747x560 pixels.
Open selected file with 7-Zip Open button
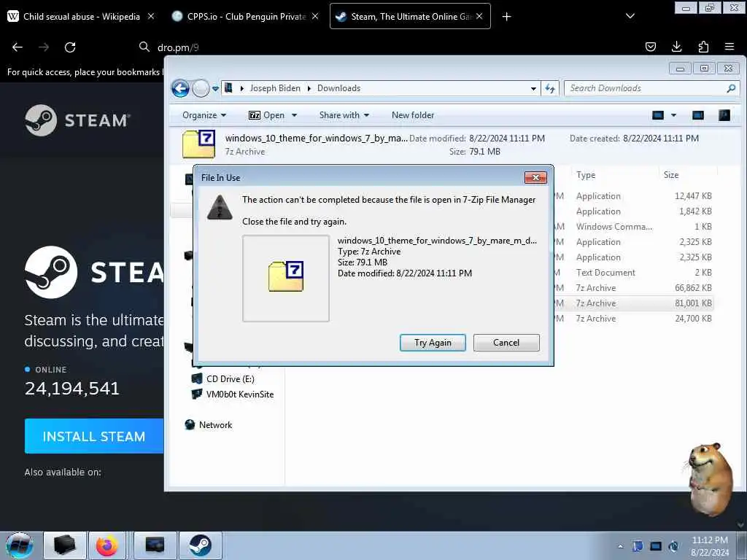[x=267, y=115]
